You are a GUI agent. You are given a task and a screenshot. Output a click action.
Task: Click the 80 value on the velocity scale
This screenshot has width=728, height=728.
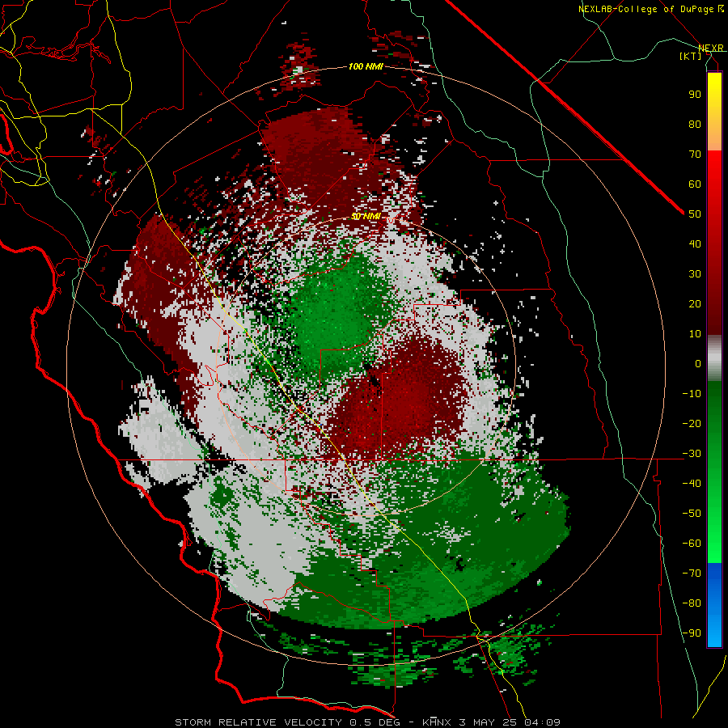(x=695, y=124)
